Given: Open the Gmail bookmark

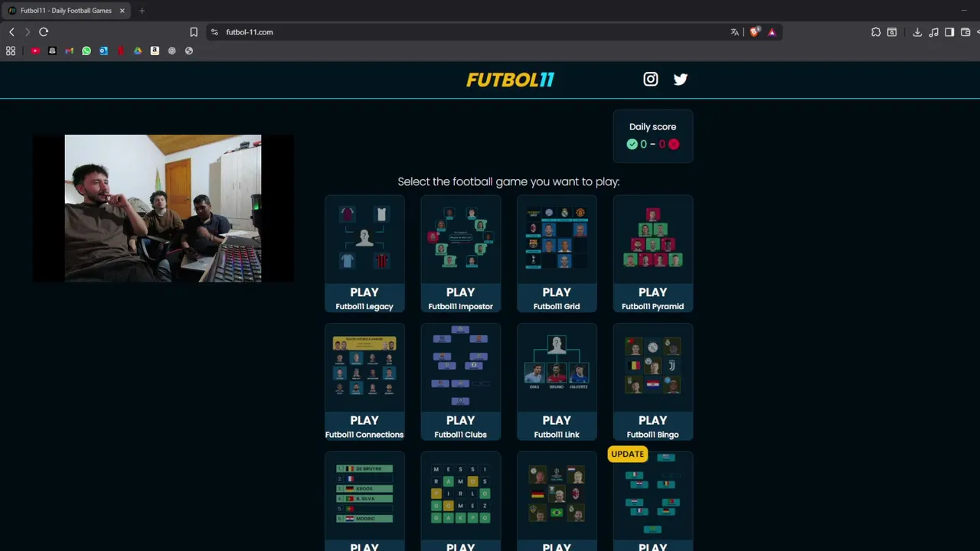Looking at the screenshot, I should click(x=69, y=51).
